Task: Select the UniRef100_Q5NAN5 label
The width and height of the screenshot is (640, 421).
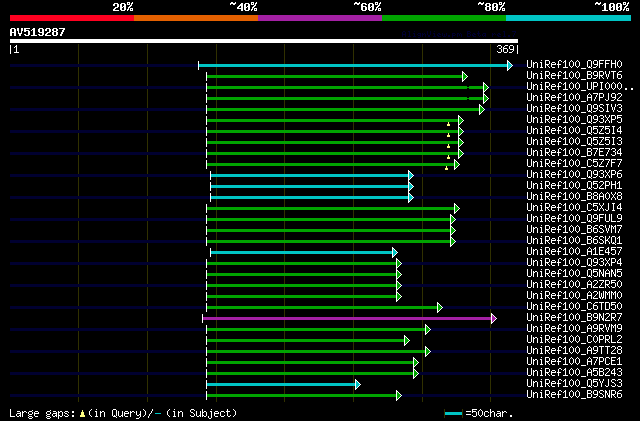Action: [574, 274]
